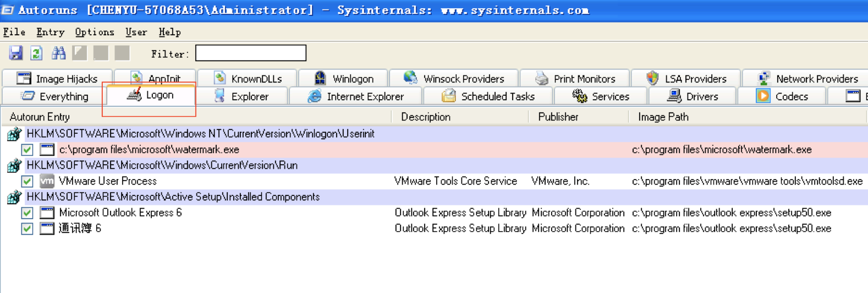Switch to the Scheduled Tasks tab
868x293 pixels.
coord(488,96)
